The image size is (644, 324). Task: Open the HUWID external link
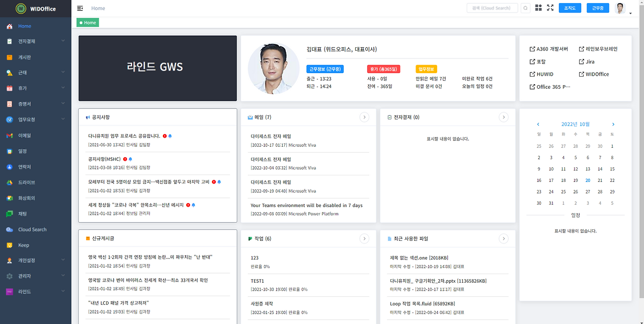tap(541, 74)
